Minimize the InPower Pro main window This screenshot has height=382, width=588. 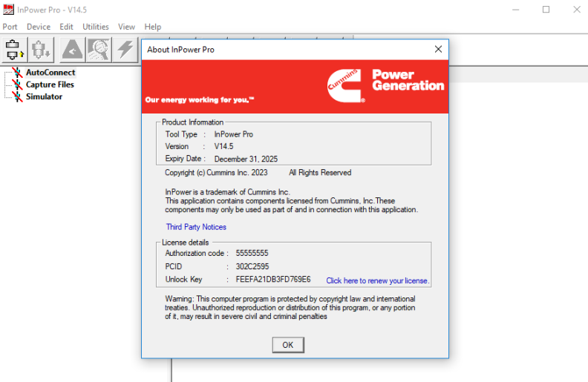[516, 10]
